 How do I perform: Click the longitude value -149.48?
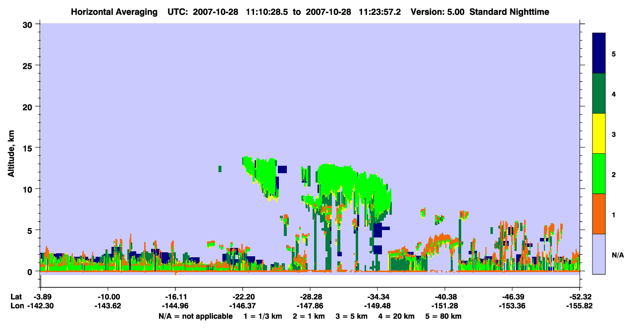coord(377,306)
